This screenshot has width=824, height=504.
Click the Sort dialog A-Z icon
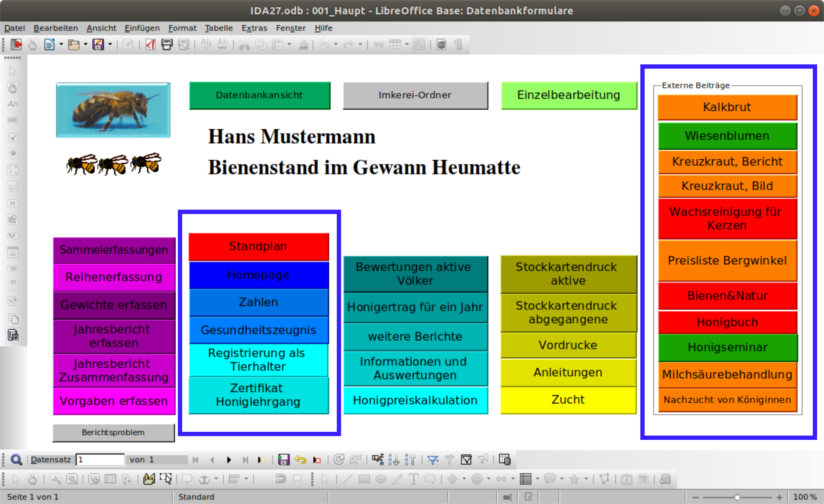(378, 460)
